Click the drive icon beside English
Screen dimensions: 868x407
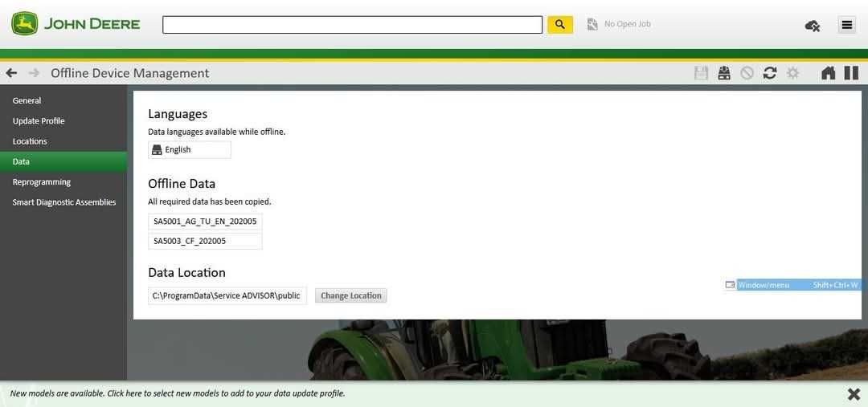click(x=157, y=150)
